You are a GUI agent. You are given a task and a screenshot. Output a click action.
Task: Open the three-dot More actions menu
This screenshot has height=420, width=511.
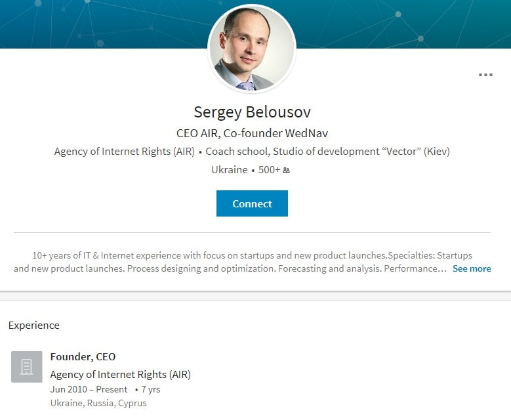click(485, 75)
